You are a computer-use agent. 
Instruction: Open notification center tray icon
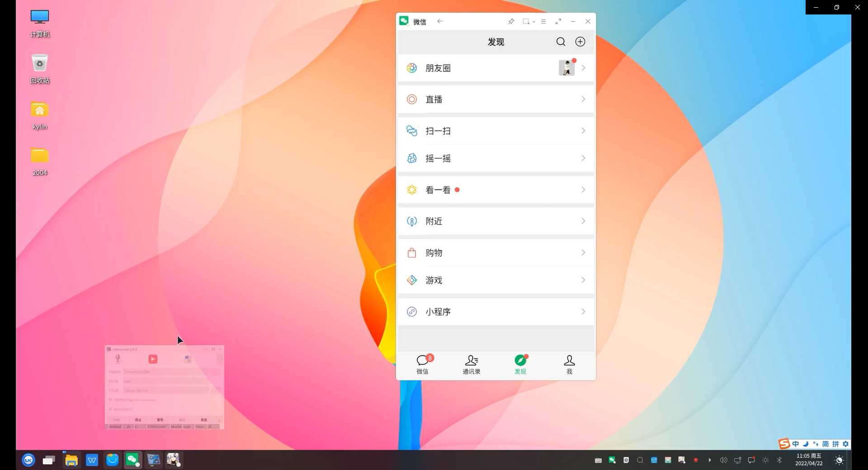point(751,460)
